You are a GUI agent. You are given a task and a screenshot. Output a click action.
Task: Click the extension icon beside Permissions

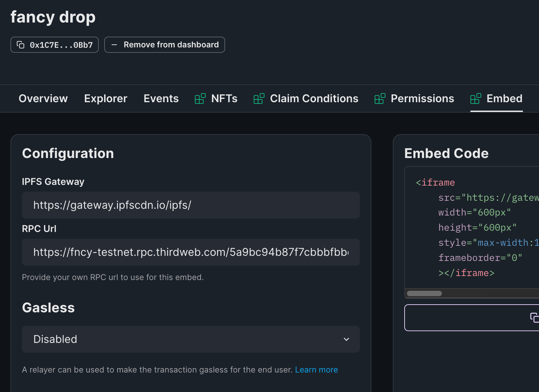tap(380, 99)
